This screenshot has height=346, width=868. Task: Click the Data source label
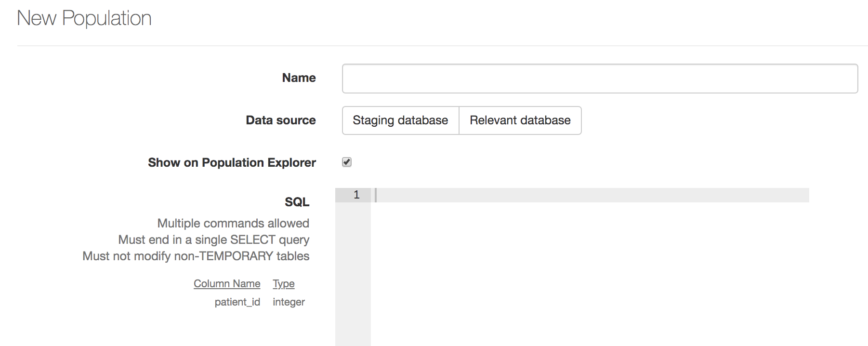[x=281, y=120]
